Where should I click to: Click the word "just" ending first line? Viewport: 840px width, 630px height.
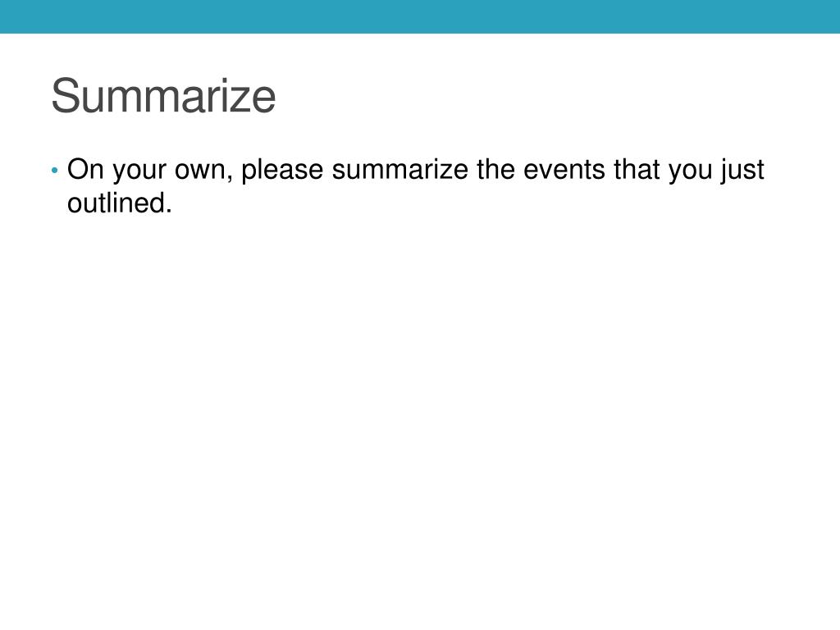pos(742,170)
